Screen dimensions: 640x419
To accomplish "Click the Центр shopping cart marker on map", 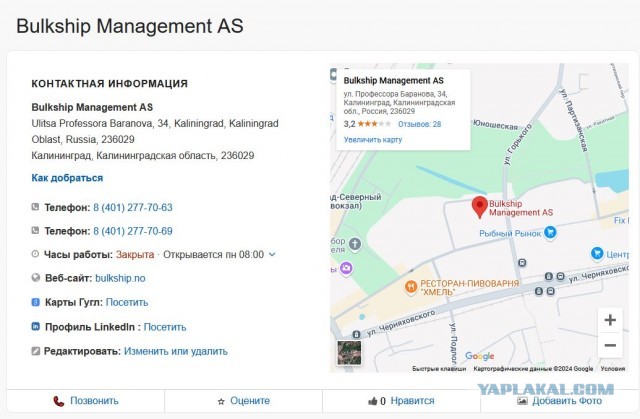I will 597,253.
